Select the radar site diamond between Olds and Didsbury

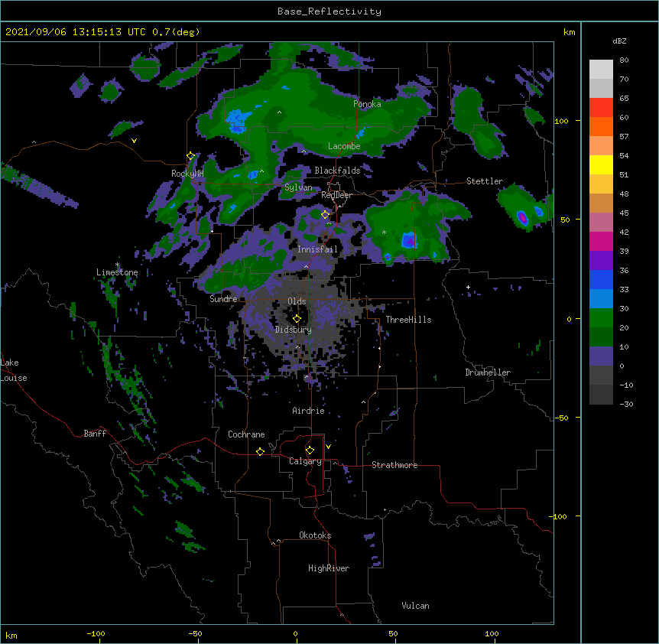(x=297, y=319)
